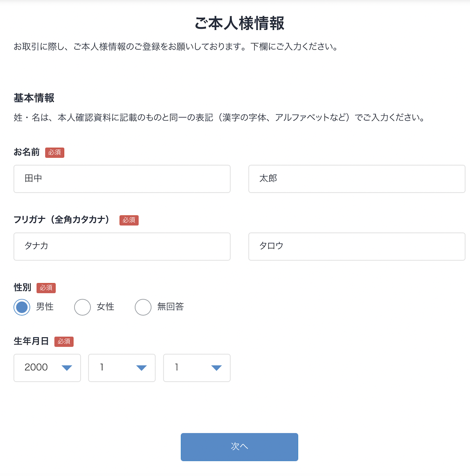Click the 必須 badge beside お名前
Viewport: 470px width, 476px height.
click(54, 152)
